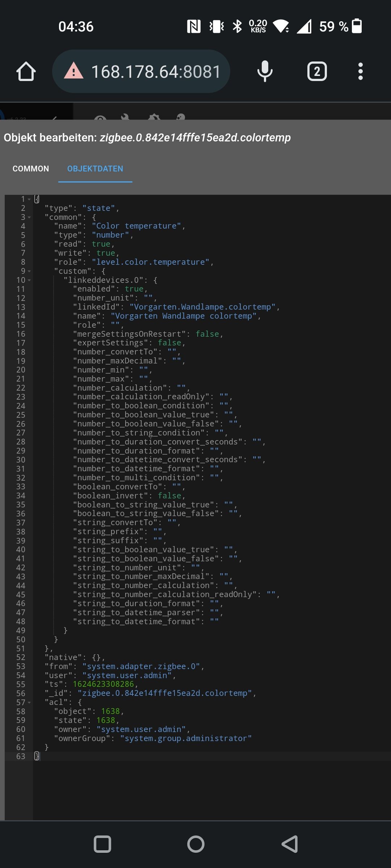Click the "from" value "system.adapter.zigbee.0"
The width and height of the screenshot is (391, 868).
pyautogui.click(x=141, y=667)
